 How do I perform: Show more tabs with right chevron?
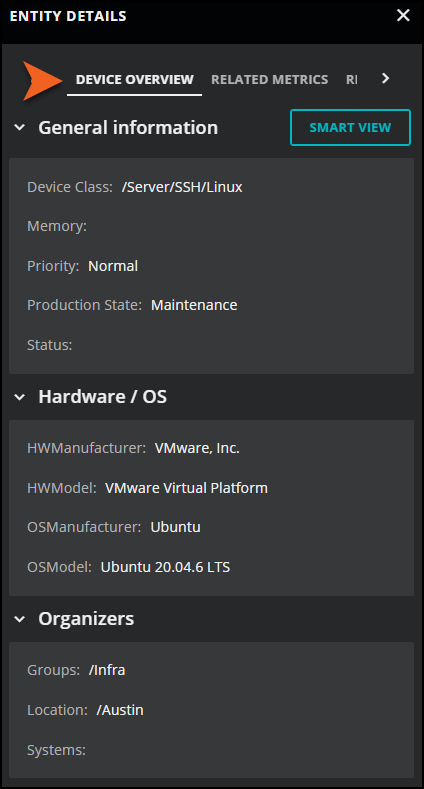coord(385,78)
